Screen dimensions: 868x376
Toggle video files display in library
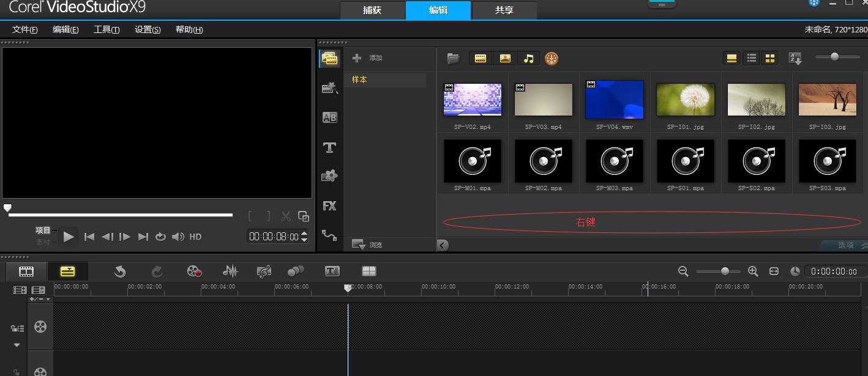point(481,59)
